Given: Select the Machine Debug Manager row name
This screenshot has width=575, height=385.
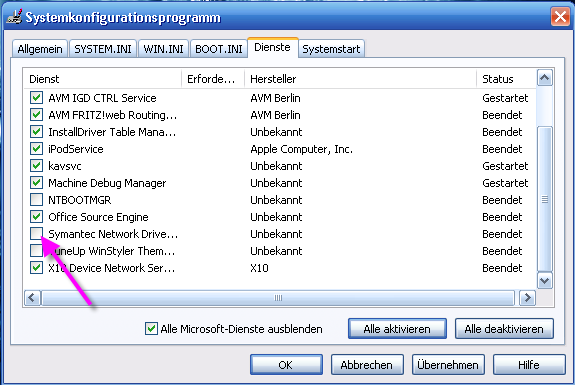Looking at the screenshot, I should (107, 183).
